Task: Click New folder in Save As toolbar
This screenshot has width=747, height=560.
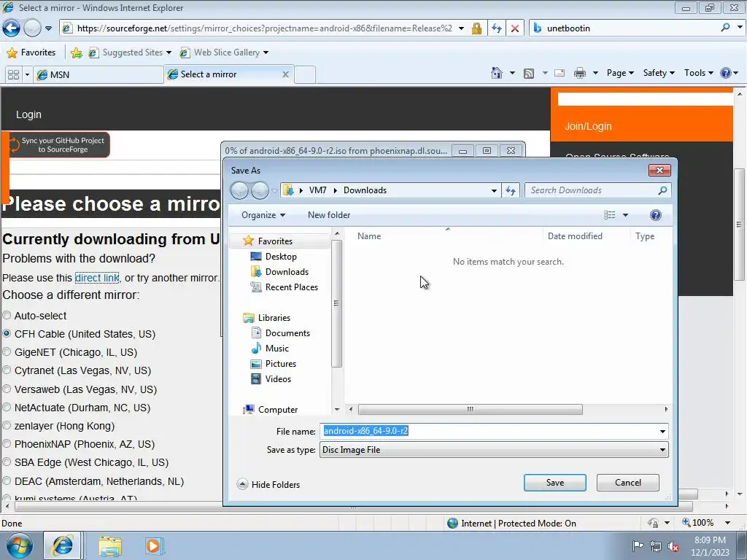Action: [329, 215]
